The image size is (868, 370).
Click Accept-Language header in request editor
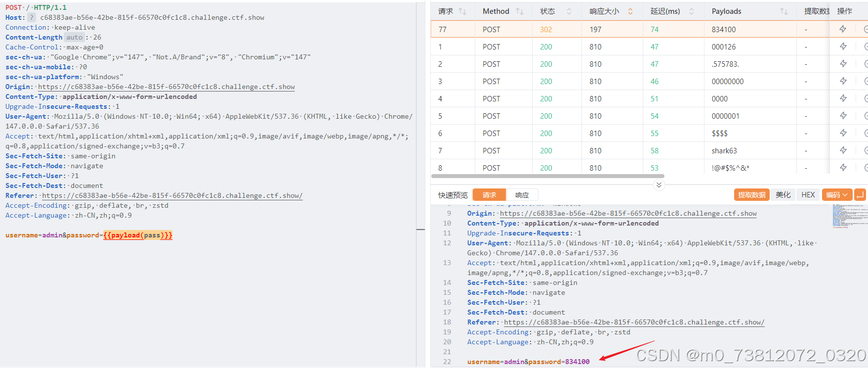[x=69, y=215]
